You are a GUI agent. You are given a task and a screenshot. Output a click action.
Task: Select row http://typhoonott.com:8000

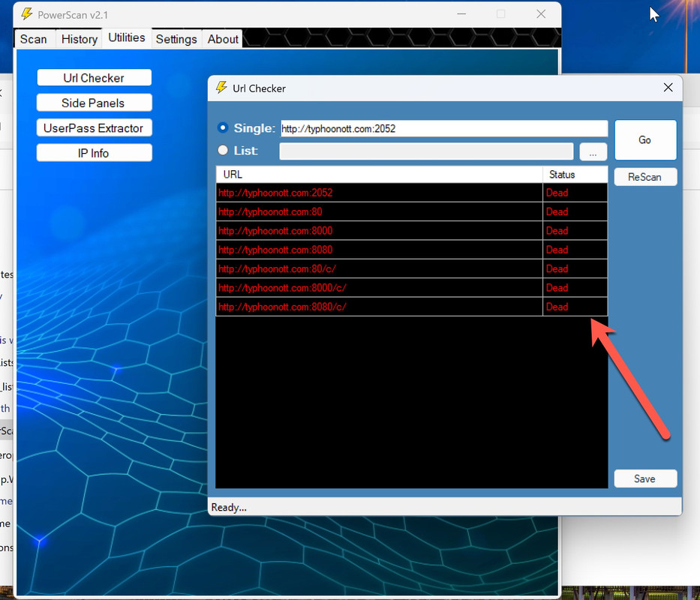click(x=412, y=230)
